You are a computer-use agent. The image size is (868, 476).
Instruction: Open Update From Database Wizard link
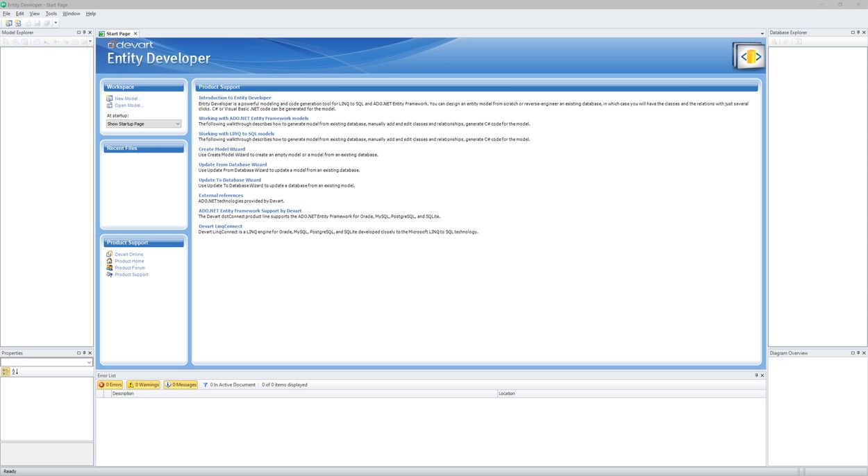233,164
